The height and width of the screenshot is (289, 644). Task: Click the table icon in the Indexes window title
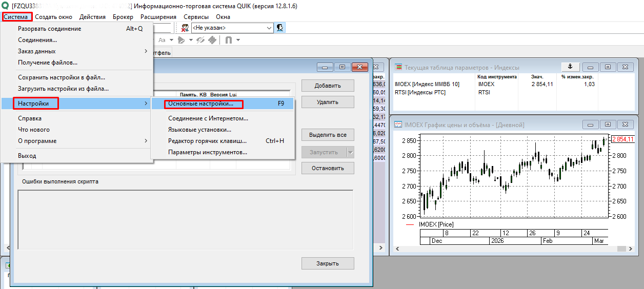(398, 68)
